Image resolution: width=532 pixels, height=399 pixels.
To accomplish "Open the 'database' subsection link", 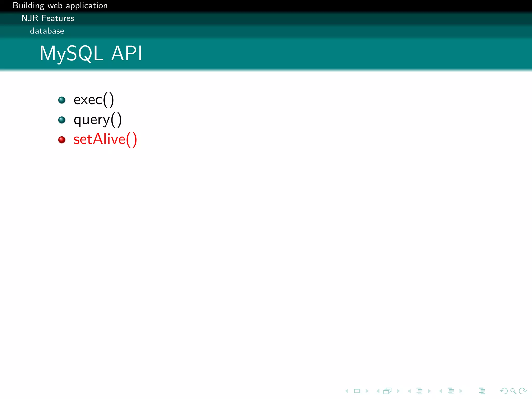I will (47, 31).
